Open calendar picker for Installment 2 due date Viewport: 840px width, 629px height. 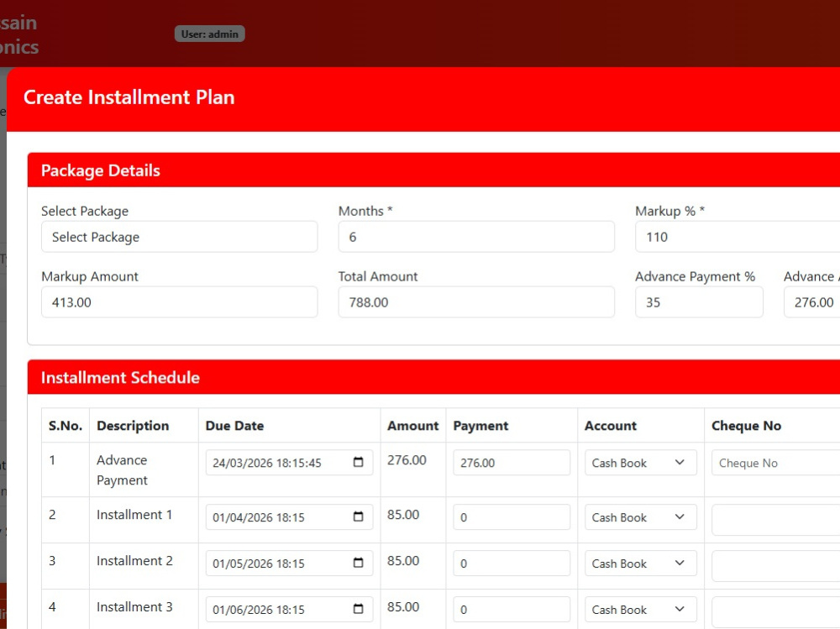pyautogui.click(x=359, y=563)
